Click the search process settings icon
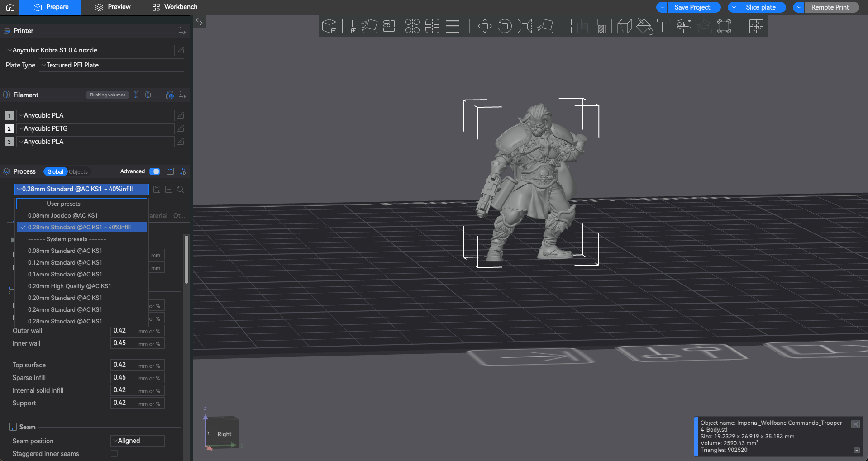Image resolution: width=868 pixels, height=461 pixels. click(x=181, y=190)
